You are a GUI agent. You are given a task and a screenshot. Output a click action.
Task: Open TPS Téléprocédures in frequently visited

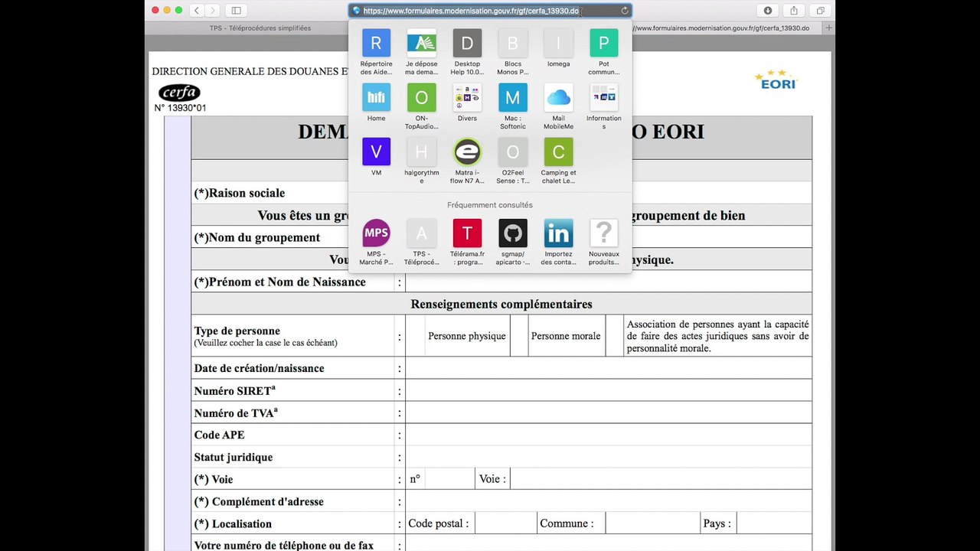421,242
